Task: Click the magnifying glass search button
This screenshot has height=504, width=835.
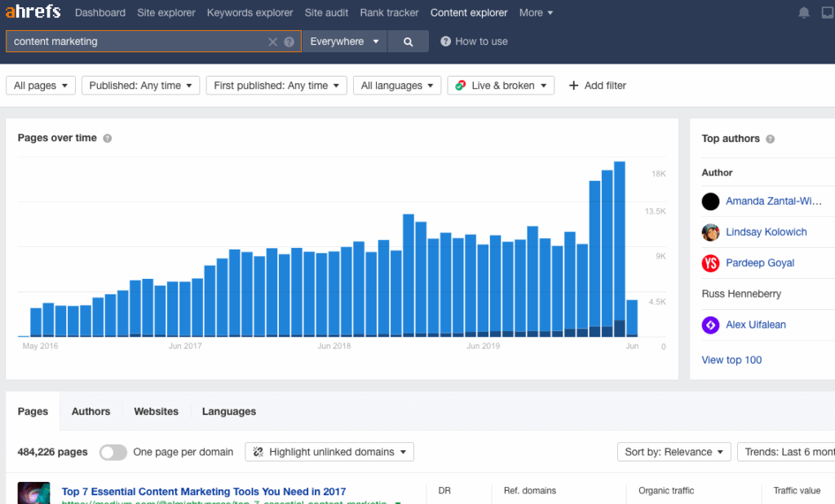Action: point(409,42)
